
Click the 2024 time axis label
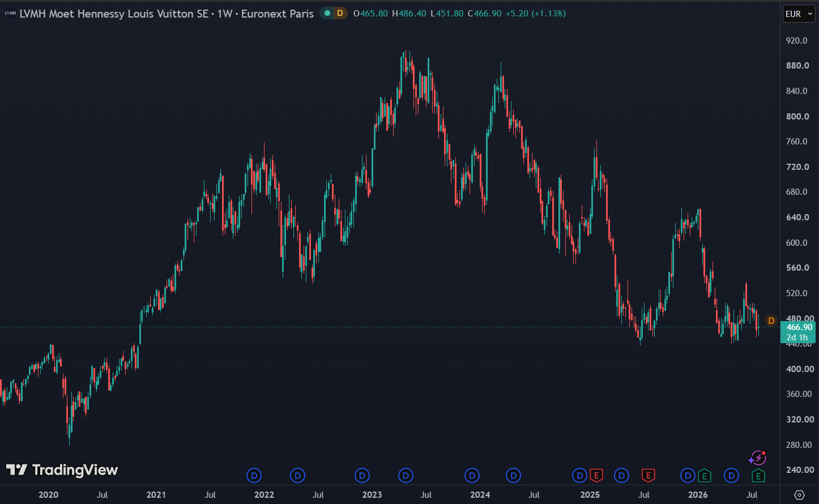point(480,495)
